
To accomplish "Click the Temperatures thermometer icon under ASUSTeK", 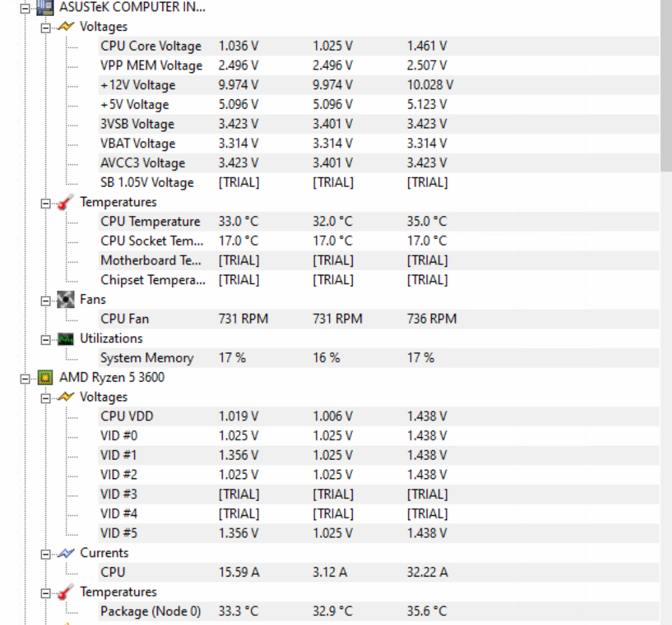I will click(64, 202).
